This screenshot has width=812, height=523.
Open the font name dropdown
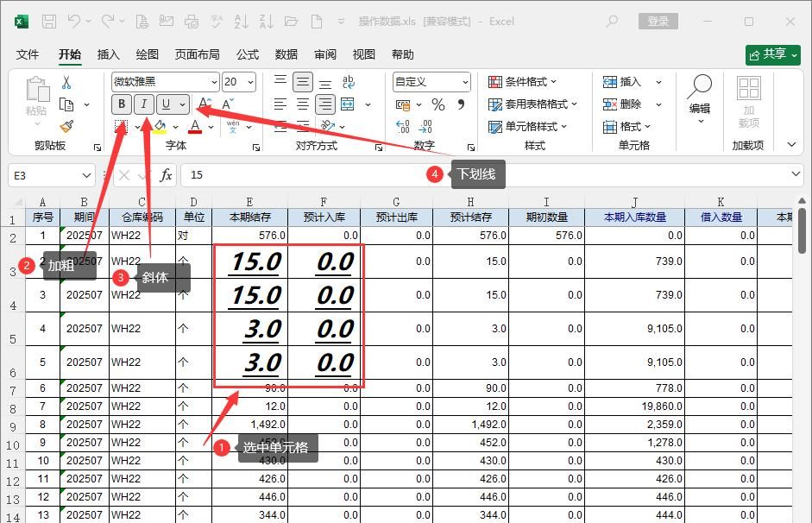[x=164, y=82]
